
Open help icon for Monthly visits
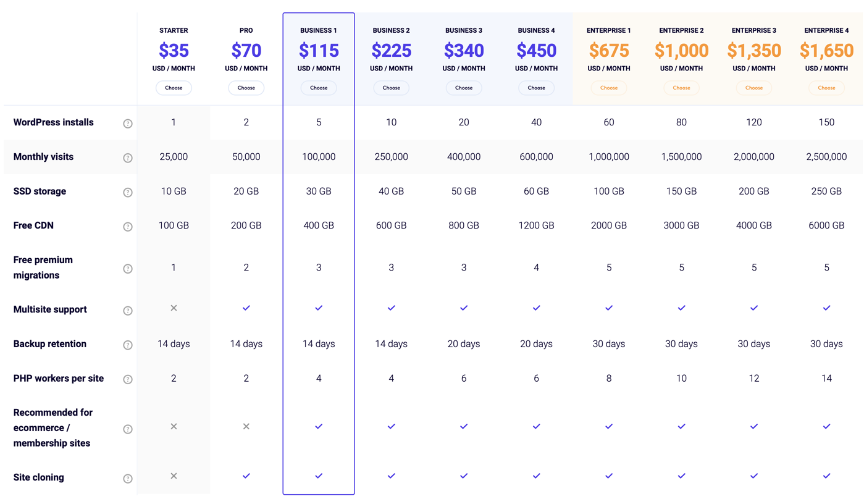coord(128,158)
